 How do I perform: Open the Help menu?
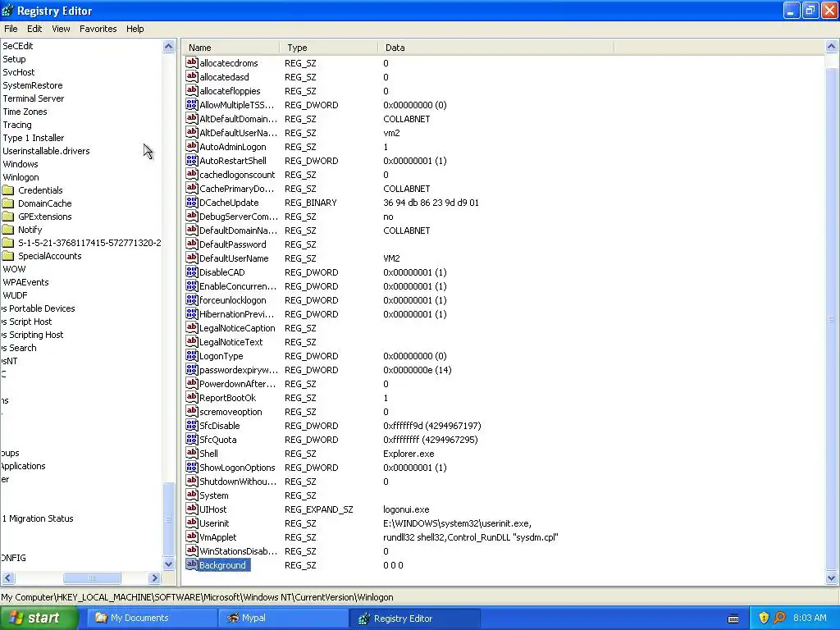pos(135,29)
